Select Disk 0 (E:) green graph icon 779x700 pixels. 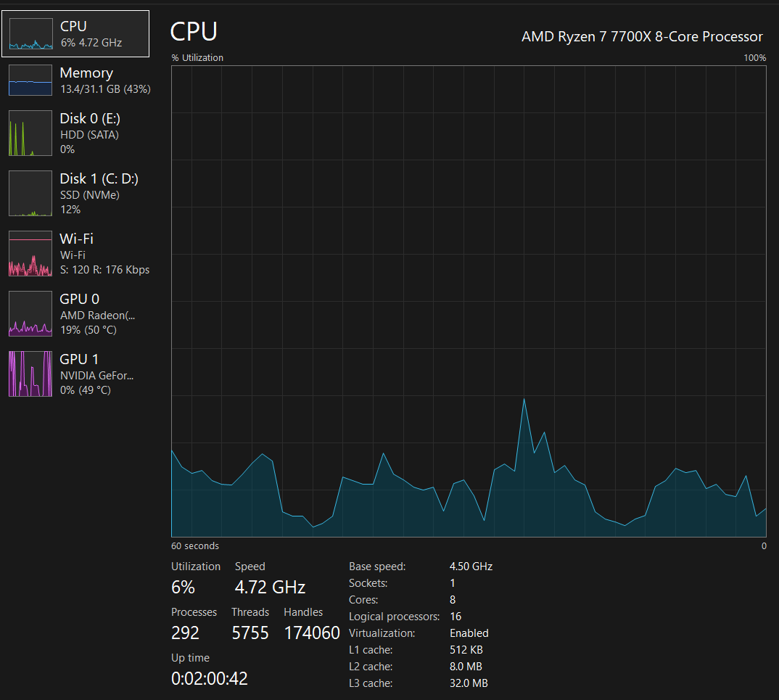(30, 133)
